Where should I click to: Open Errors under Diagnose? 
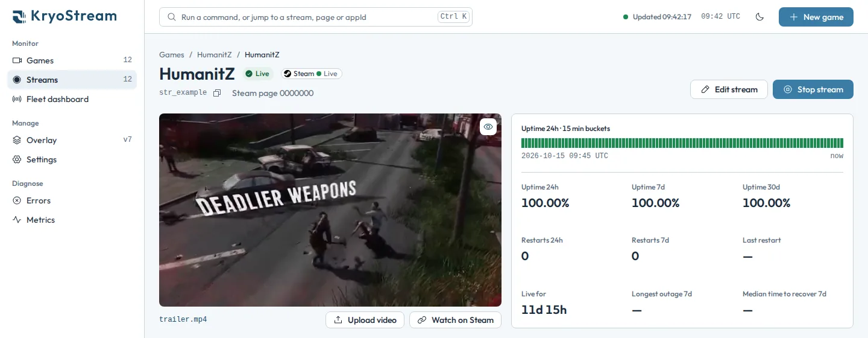coord(72,200)
